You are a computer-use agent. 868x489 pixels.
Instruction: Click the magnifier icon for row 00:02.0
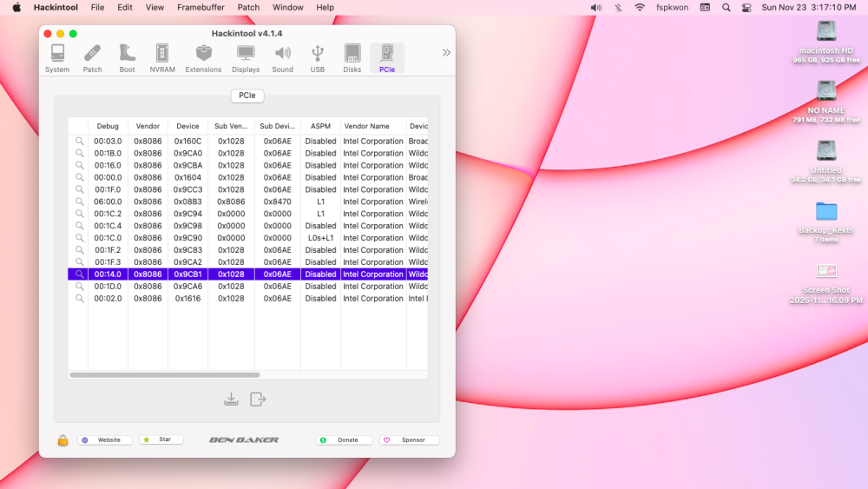click(80, 299)
